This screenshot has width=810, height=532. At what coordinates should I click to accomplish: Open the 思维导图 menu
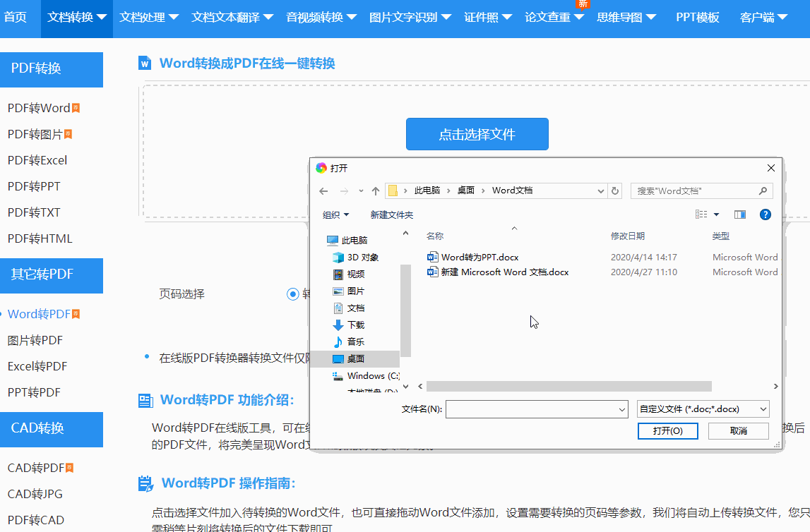pyautogui.click(x=626, y=18)
